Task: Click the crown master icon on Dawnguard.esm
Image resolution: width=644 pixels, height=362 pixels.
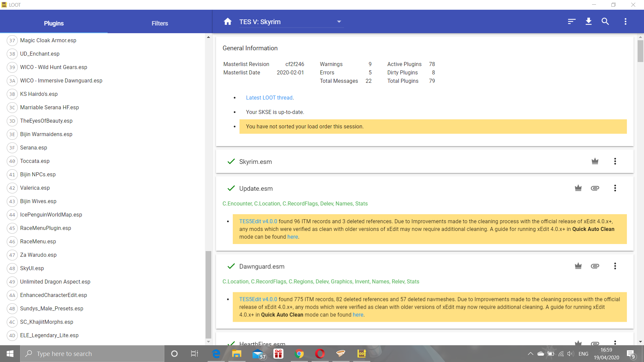Action: point(578,266)
